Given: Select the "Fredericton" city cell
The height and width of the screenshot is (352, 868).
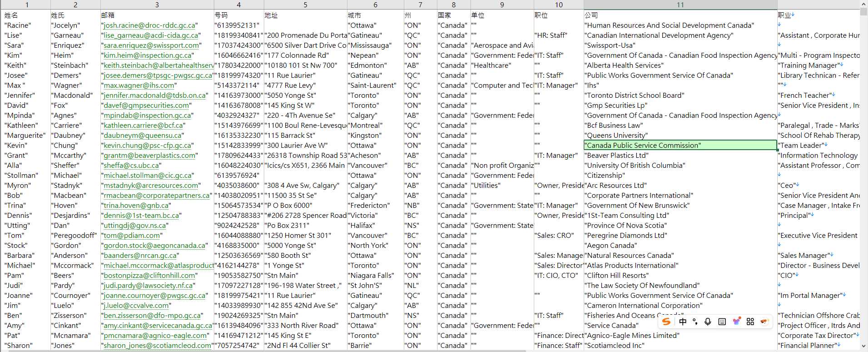Looking at the screenshot, I should pyautogui.click(x=375, y=206).
